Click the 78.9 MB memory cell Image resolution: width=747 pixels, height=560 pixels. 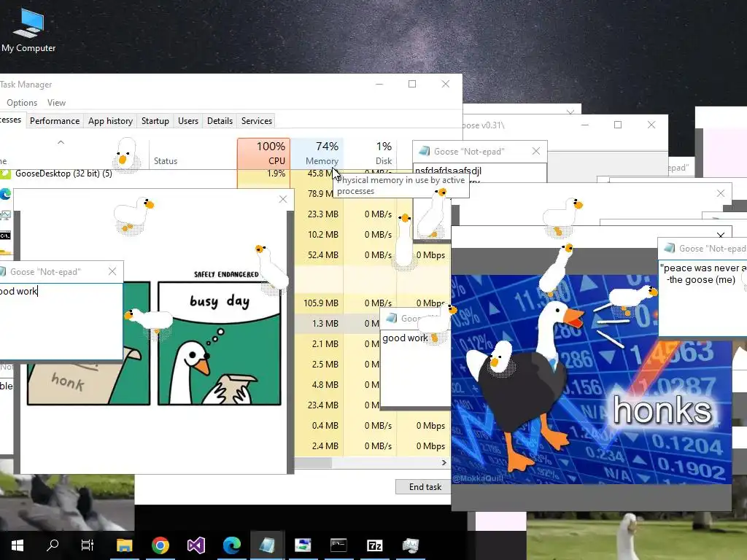point(320,193)
